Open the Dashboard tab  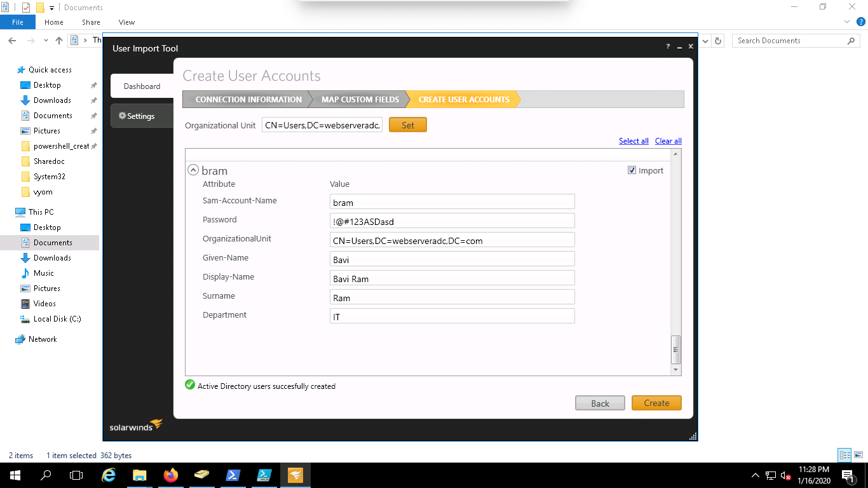coord(142,86)
